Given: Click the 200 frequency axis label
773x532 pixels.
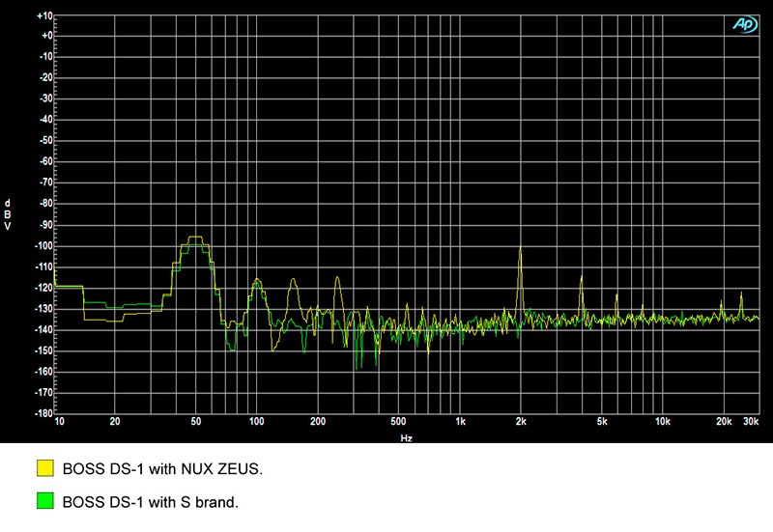Looking at the screenshot, I should 318,422.
